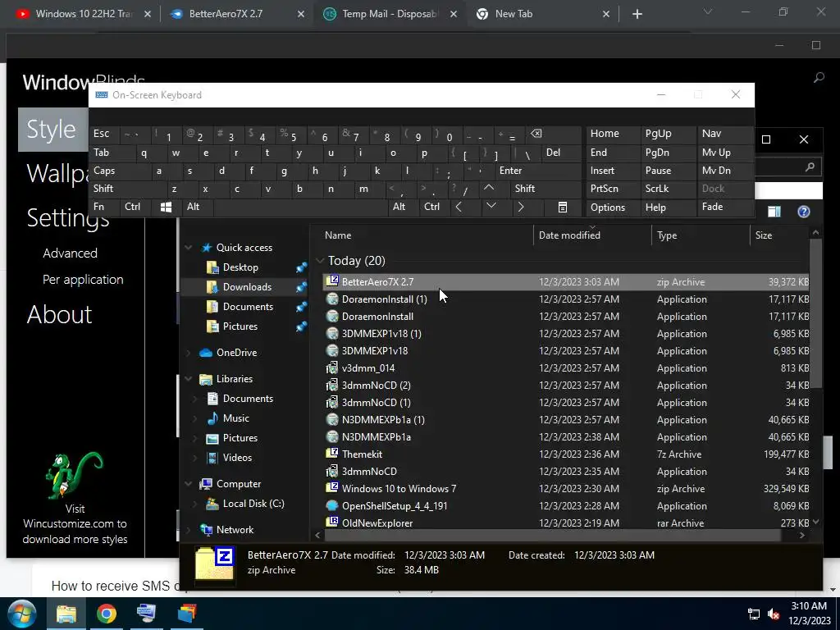This screenshot has height=630, width=840.
Task: Click the WindowBlinds gecko mascot image
Action: tap(75, 475)
